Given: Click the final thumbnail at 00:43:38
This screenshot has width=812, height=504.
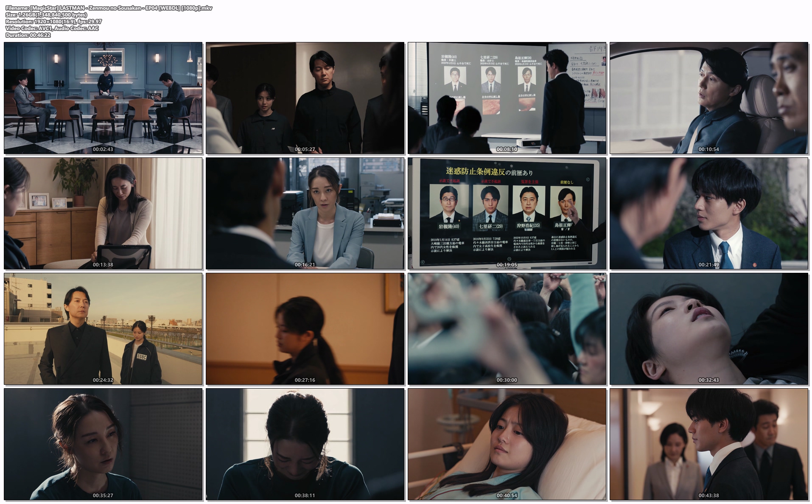Looking at the screenshot, I should [709, 444].
